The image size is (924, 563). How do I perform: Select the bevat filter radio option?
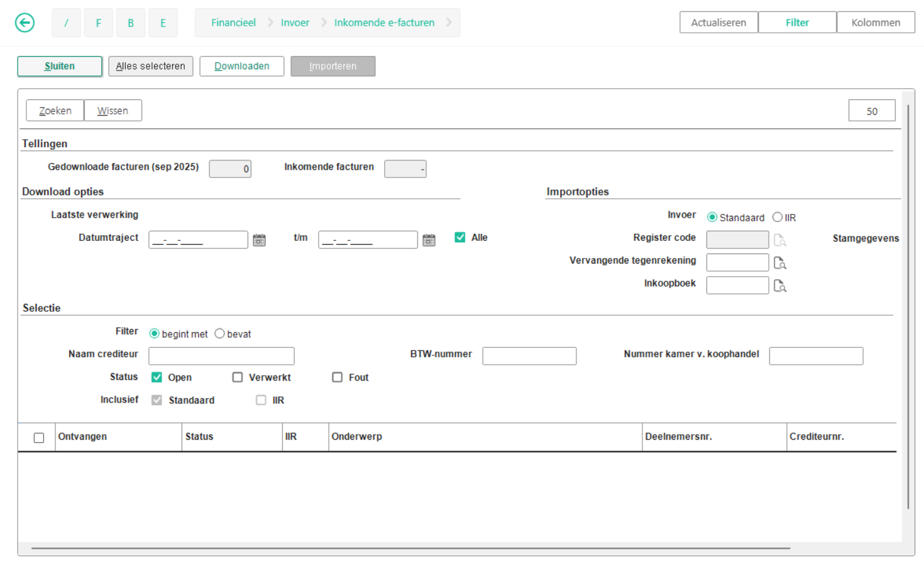(219, 333)
